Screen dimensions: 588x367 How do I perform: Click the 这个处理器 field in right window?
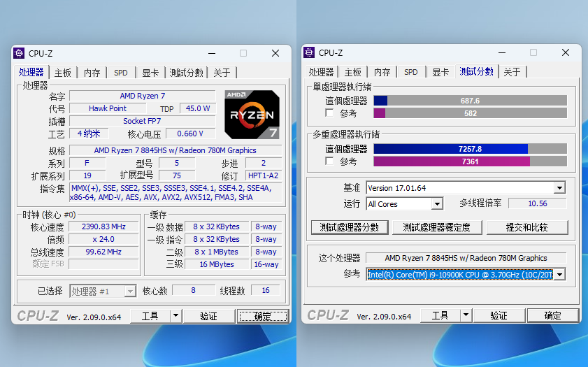pos(466,258)
